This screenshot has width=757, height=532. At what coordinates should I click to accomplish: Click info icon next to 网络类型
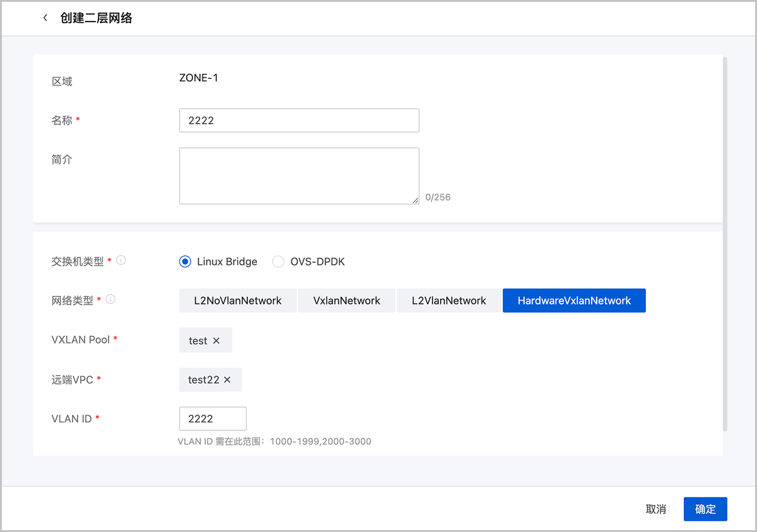(x=111, y=299)
